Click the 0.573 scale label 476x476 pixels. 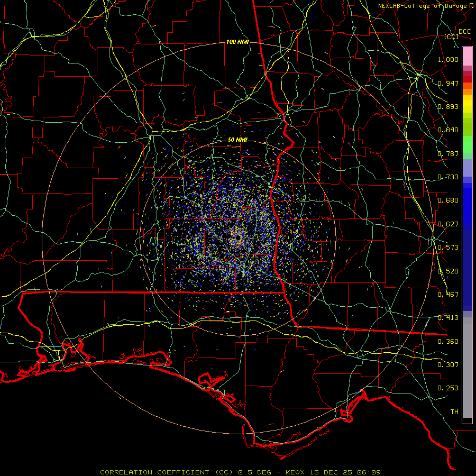click(x=448, y=248)
